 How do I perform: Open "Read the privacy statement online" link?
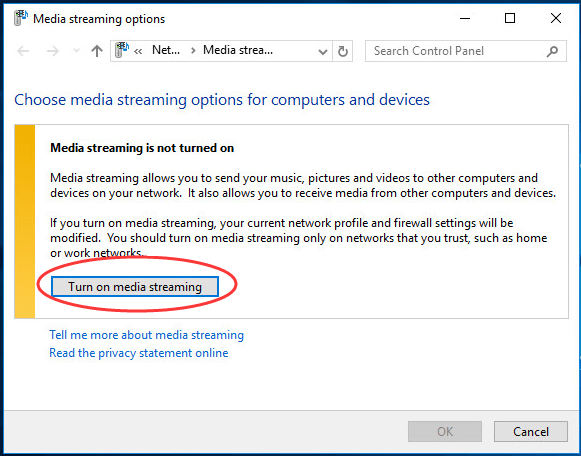pyautogui.click(x=139, y=353)
